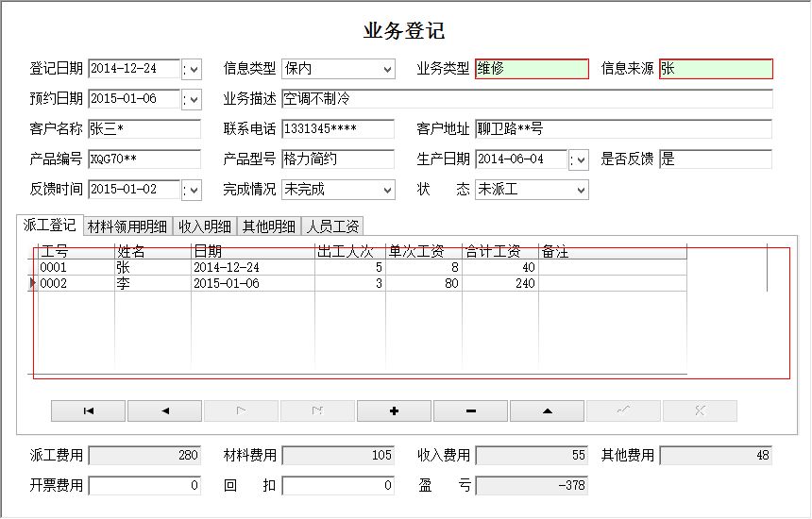Go to first record in navigator

click(88, 410)
